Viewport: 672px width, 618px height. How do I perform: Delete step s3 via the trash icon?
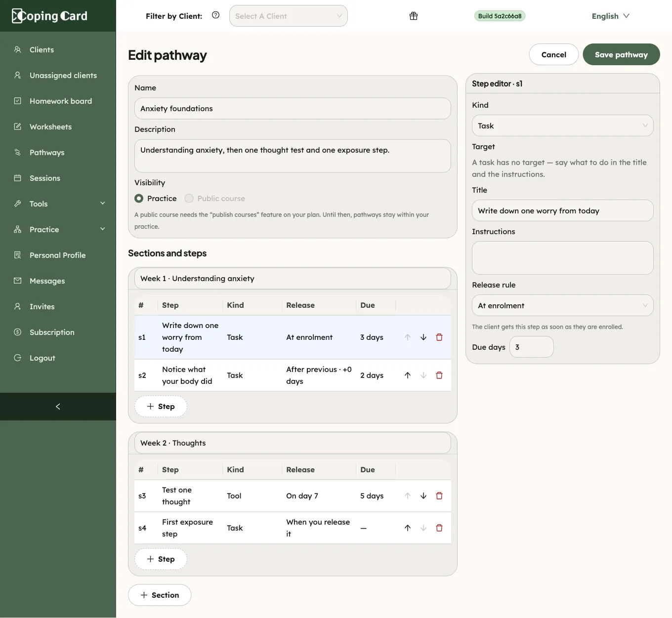pos(439,496)
